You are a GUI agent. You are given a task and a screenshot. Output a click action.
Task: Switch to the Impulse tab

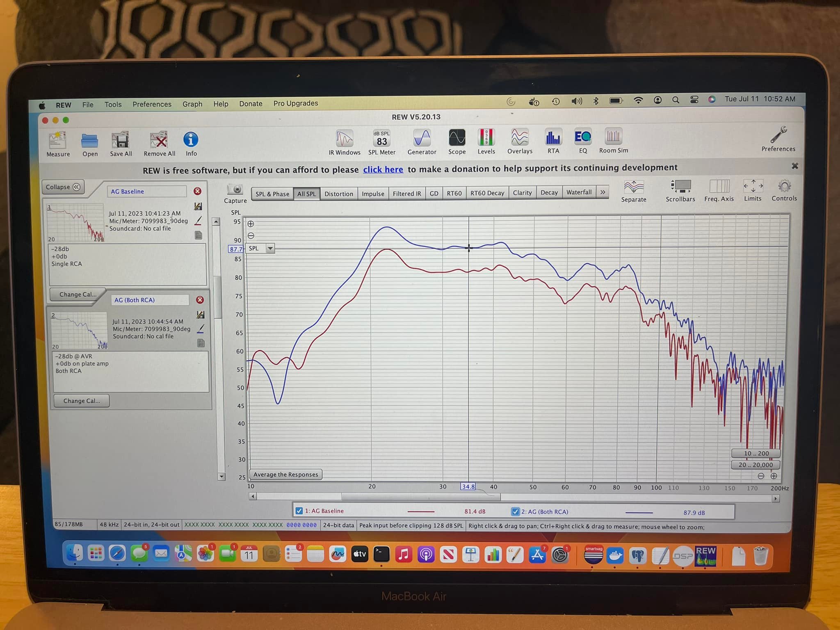coord(373,194)
